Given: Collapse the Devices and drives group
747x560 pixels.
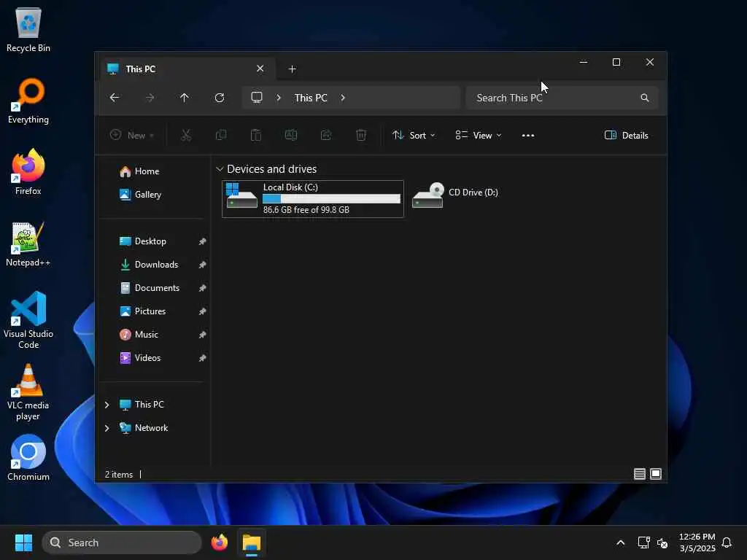Looking at the screenshot, I should click(220, 169).
